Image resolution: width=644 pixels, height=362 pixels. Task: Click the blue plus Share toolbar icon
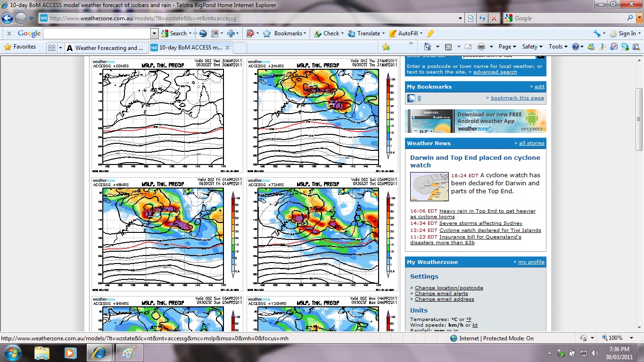point(231,33)
